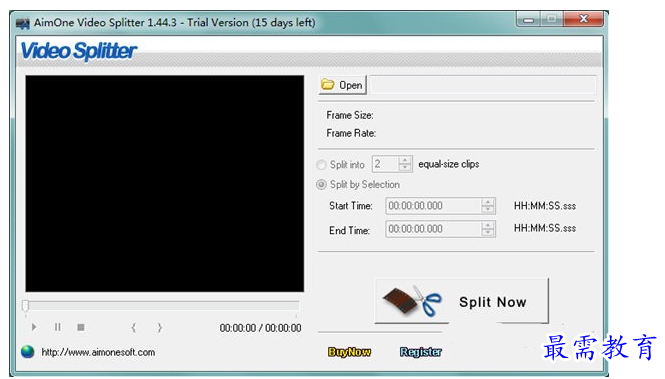The height and width of the screenshot is (379, 665).
Task: Click the Pause button under video
Action: point(58,327)
